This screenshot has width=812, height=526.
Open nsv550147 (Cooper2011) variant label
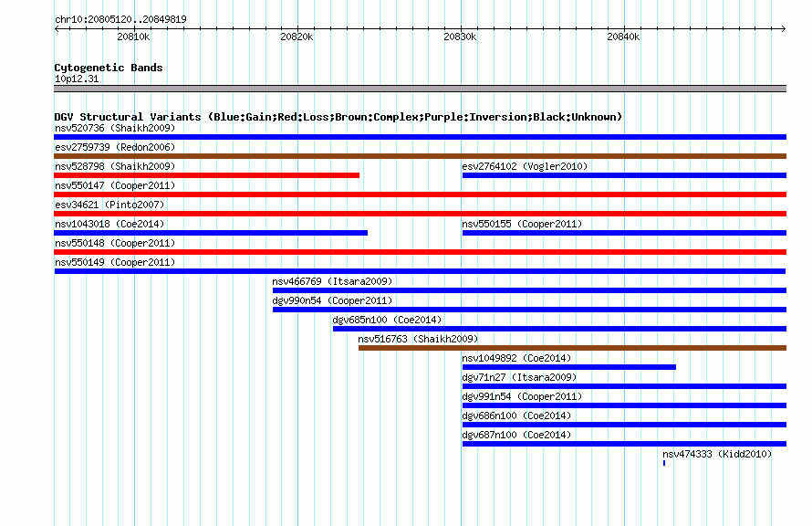pyautogui.click(x=115, y=185)
